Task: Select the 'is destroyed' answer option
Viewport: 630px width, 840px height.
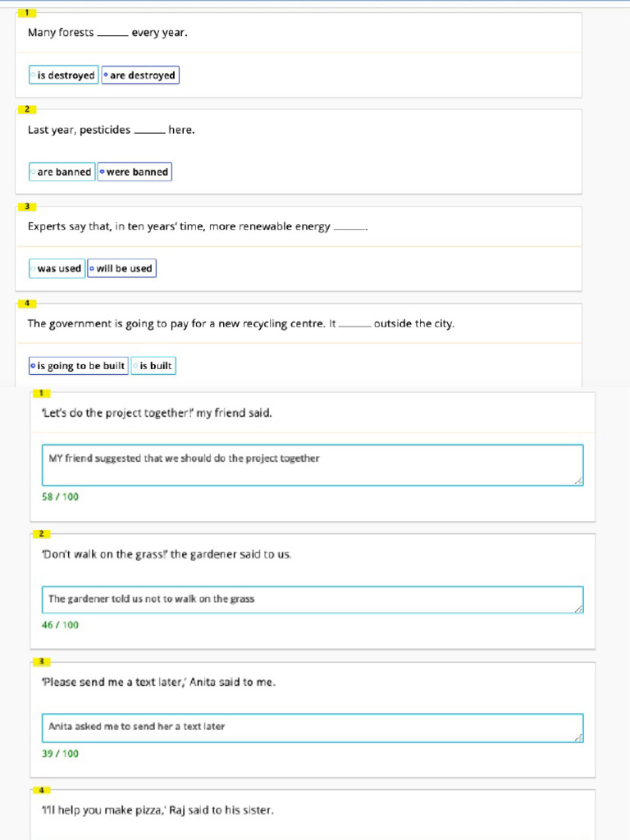Action: tap(63, 75)
